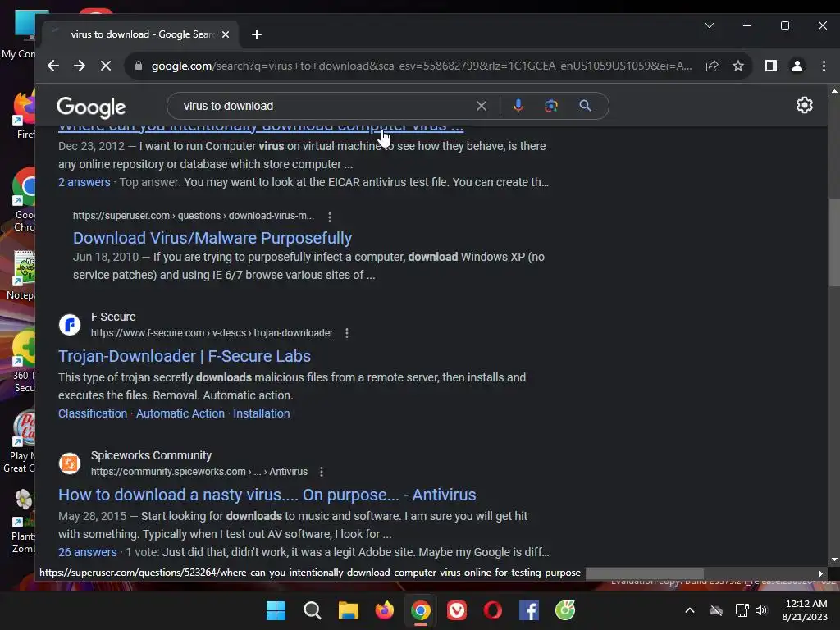
Task: Click the Spiceworks Community favicon
Action: point(70,463)
